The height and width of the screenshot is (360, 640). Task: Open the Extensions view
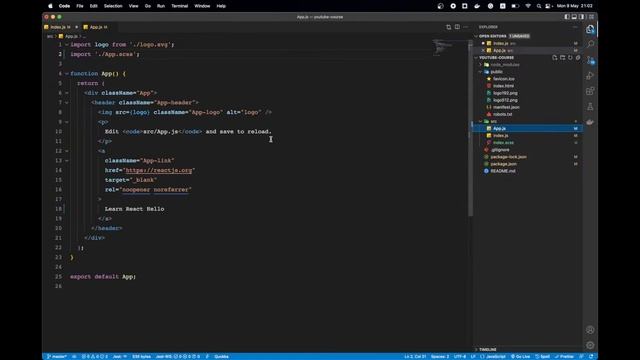[x=590, y=91]
